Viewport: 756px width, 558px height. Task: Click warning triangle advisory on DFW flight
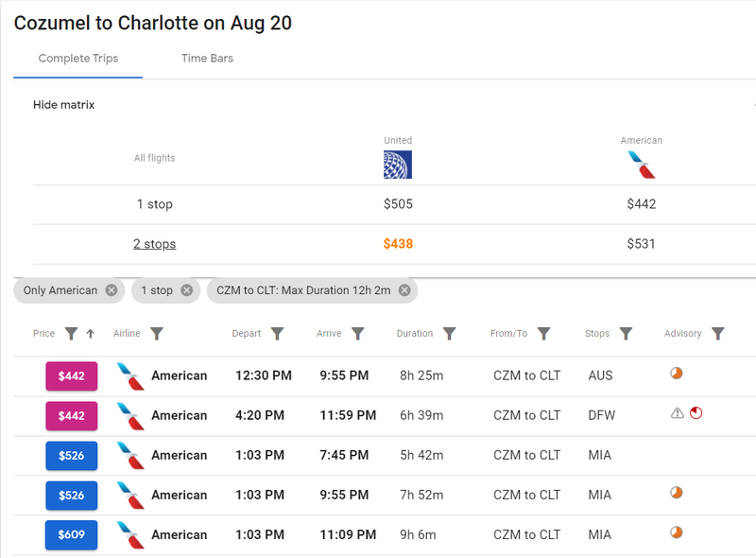678,413
